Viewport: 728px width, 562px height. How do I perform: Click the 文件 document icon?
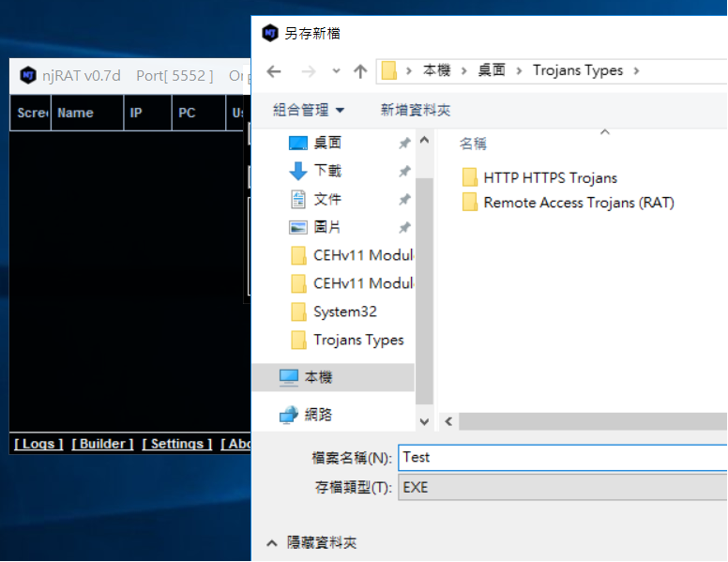point(298,199)
